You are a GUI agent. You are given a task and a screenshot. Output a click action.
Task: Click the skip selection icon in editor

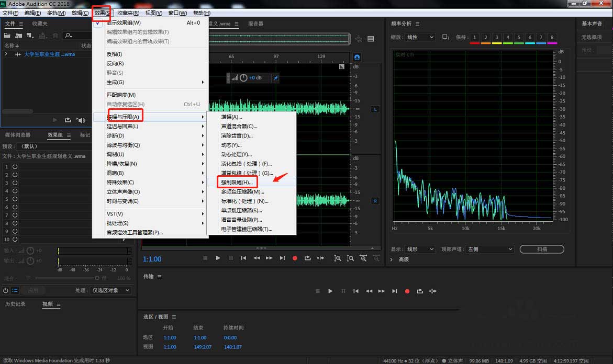click(320, 258)
